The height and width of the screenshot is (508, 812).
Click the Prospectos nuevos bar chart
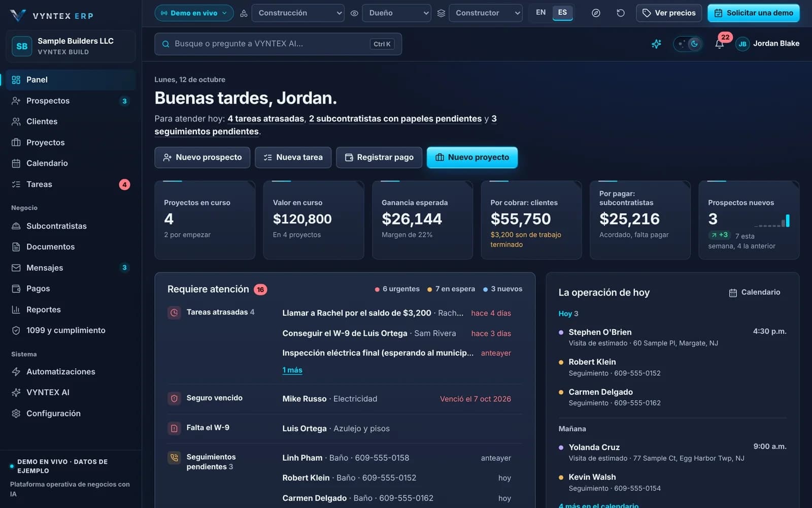771,220
